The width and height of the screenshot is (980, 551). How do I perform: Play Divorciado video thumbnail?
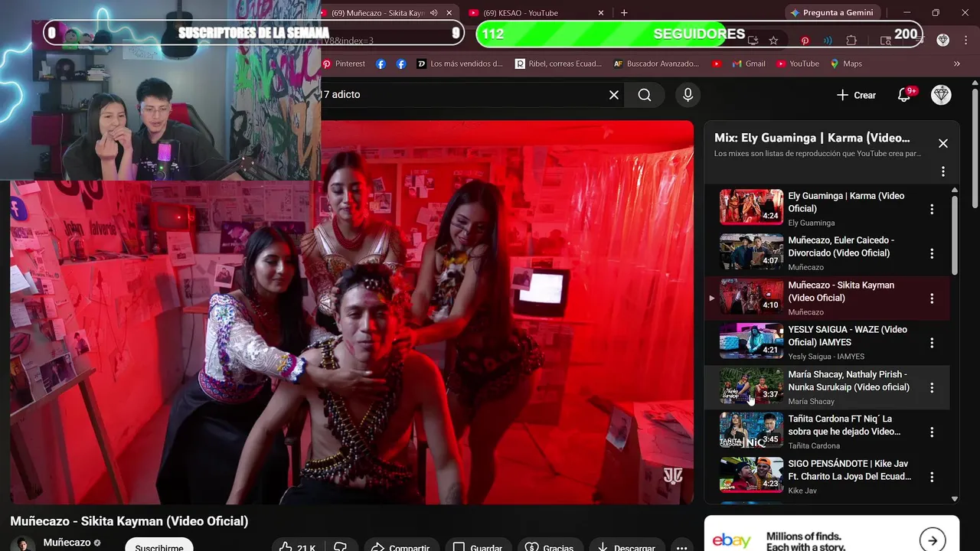[x=751, y=252]
